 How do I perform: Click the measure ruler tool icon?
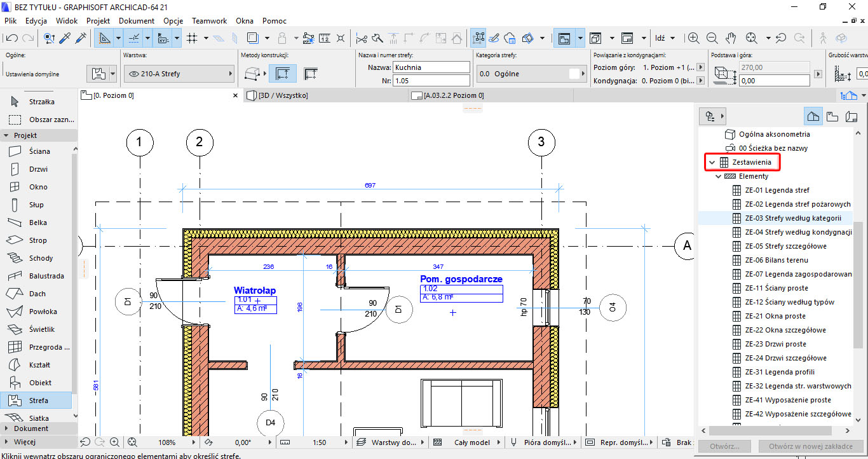pos(325,38)
